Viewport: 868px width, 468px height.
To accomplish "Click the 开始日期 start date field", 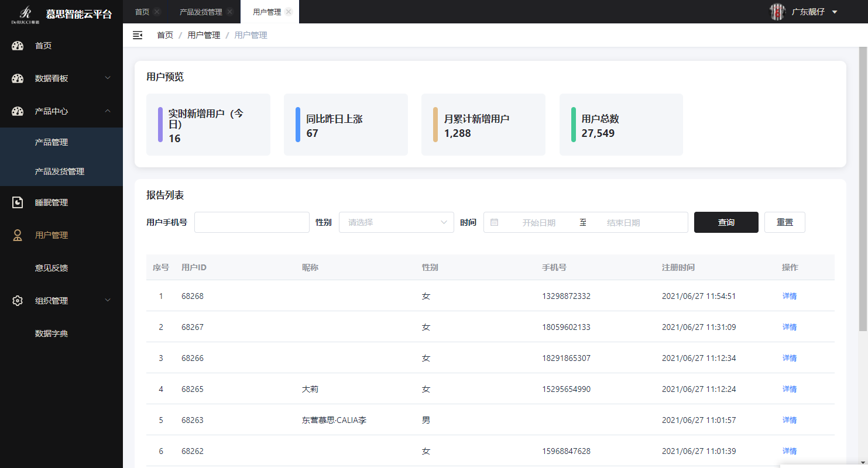I will tap(538, 223).
